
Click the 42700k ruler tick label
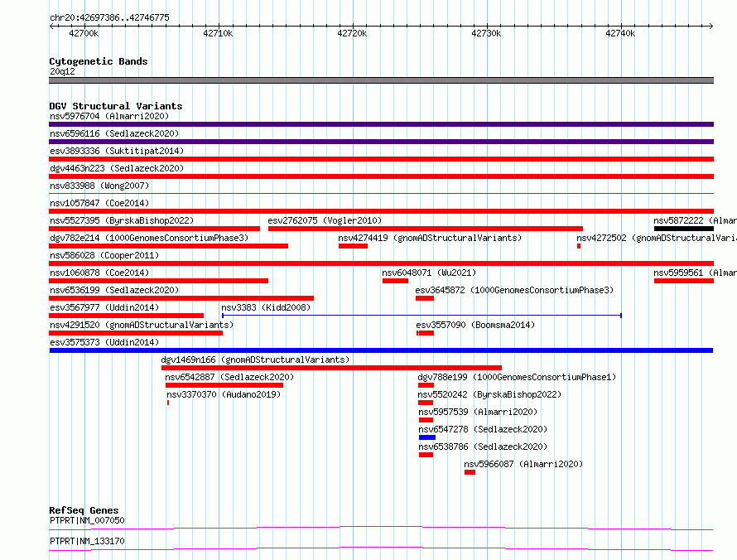84,33
